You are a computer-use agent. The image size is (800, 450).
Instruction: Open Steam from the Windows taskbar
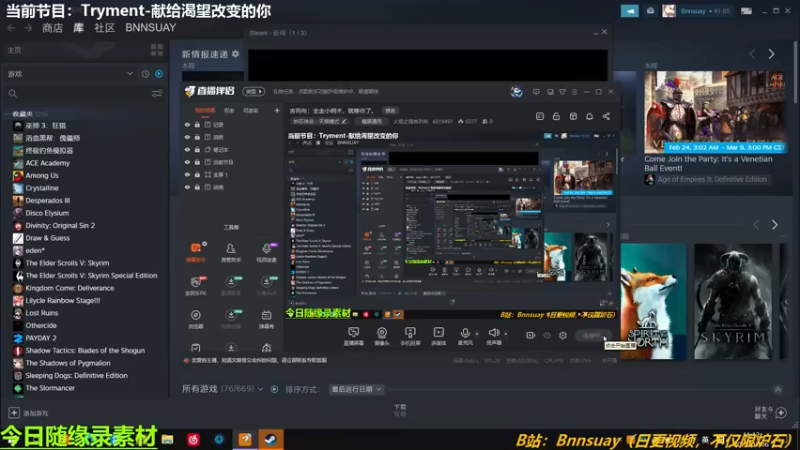point(270,439)
